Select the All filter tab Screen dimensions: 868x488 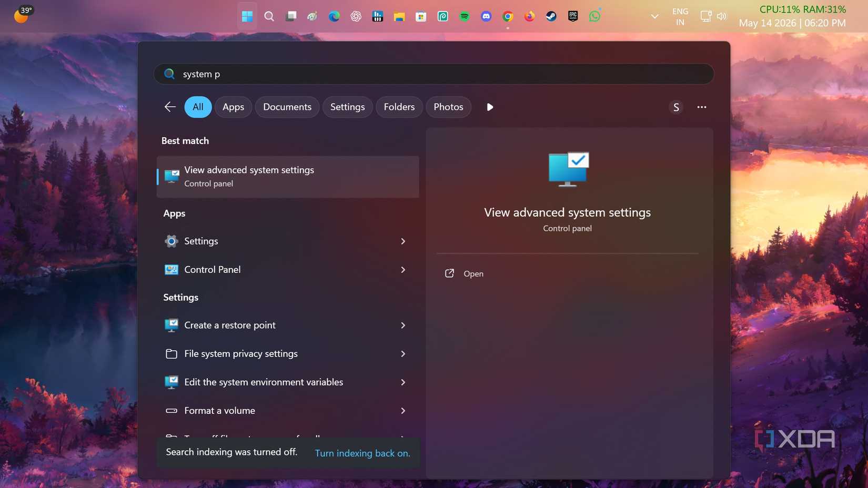(198, 107)
